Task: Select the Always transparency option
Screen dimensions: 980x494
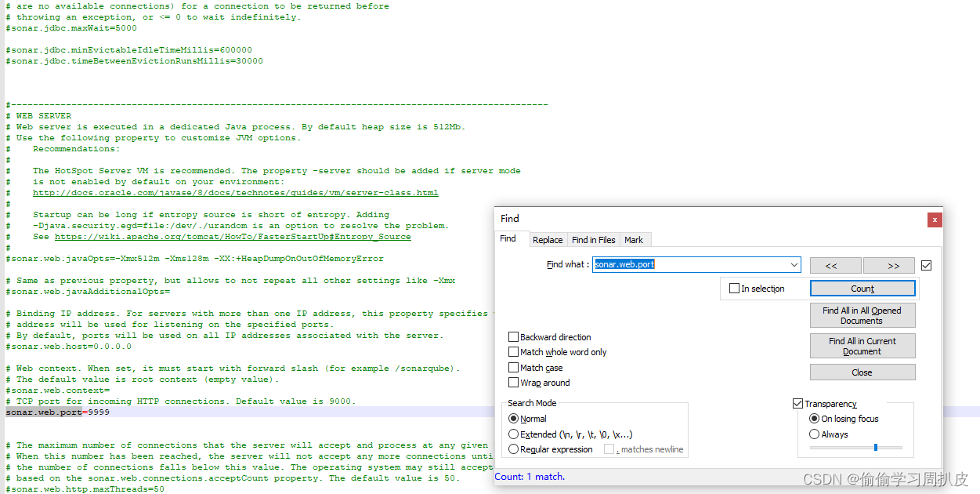Action: (x=812, y=433)
